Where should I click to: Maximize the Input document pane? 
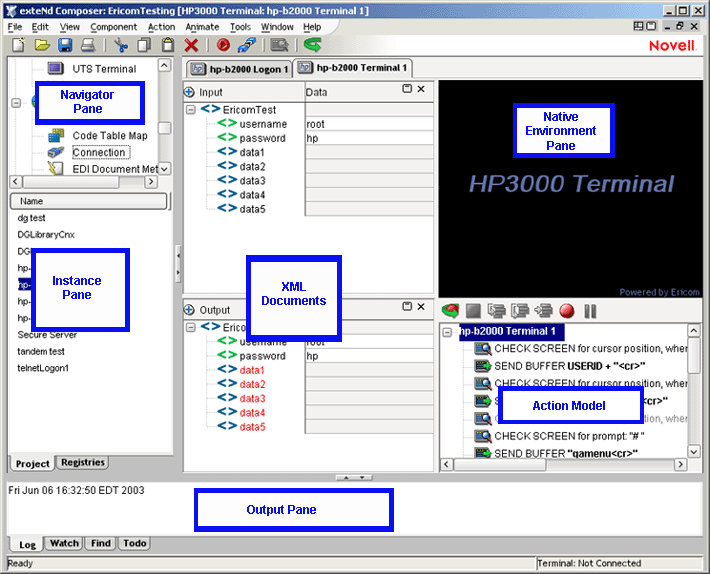click(407, 89)
